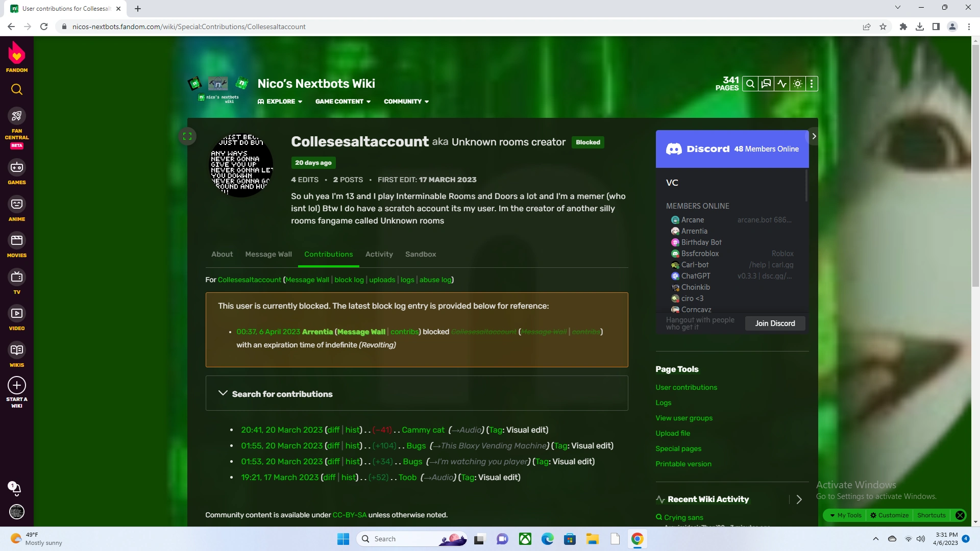Share the page using the browser share icon
Image resolution: width=980 pixels, height=551 pixels.
coord(867,27)
